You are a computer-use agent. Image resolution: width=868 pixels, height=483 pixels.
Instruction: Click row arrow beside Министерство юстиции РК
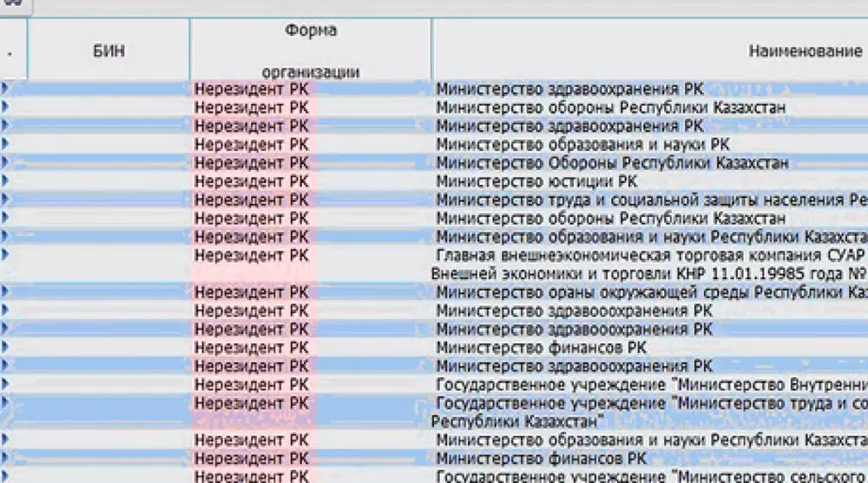(x=6, y=181)
